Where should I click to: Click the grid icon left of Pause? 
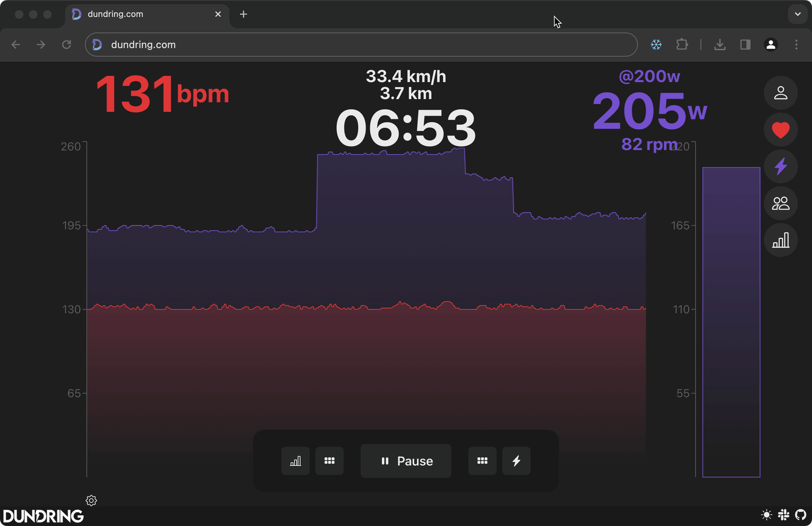330,461
